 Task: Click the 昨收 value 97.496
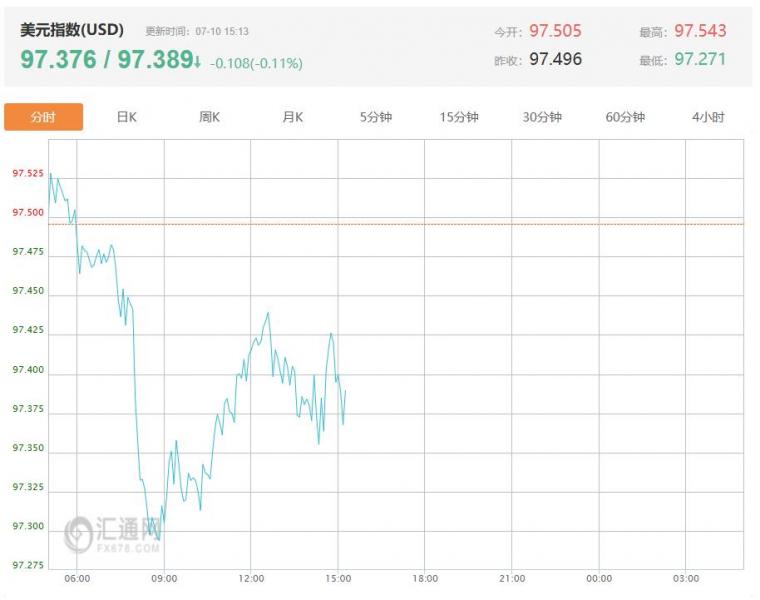(x=555, y=59)
